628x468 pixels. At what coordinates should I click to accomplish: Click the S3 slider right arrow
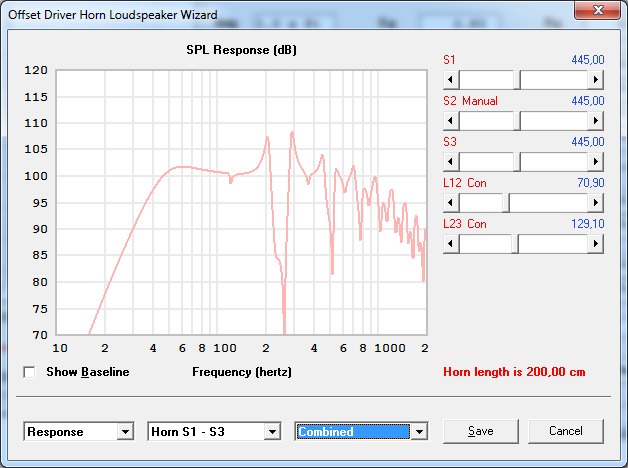tap(596, 162)
